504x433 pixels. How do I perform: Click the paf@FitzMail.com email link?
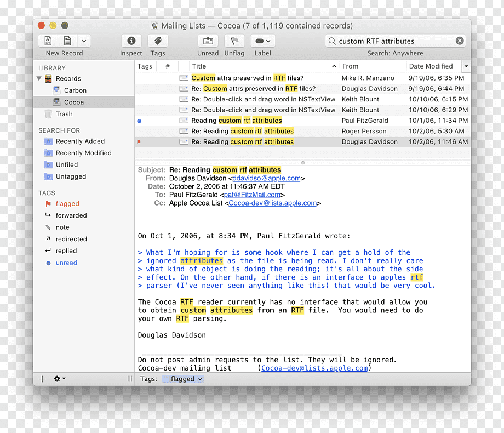tap(252, 195)
